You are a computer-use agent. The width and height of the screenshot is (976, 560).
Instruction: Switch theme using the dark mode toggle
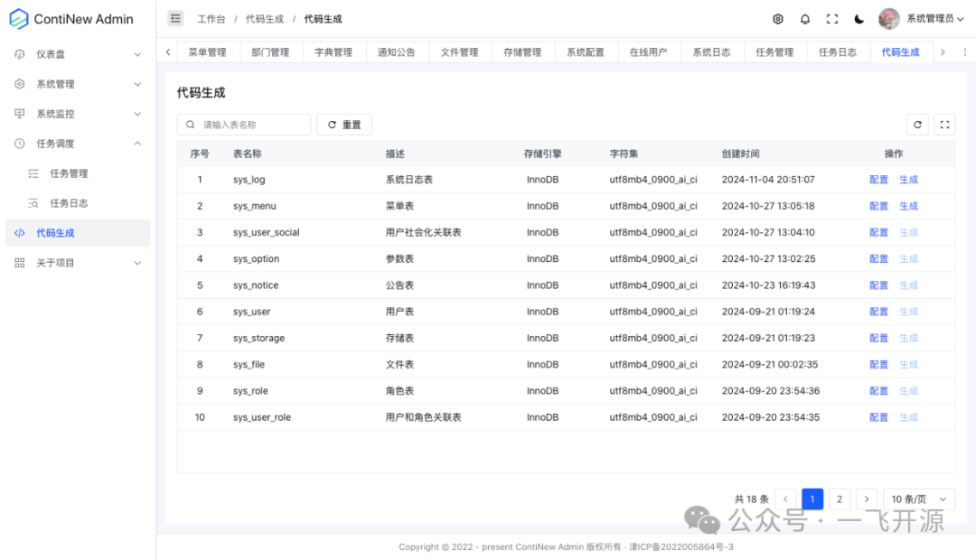pos(858,18)
